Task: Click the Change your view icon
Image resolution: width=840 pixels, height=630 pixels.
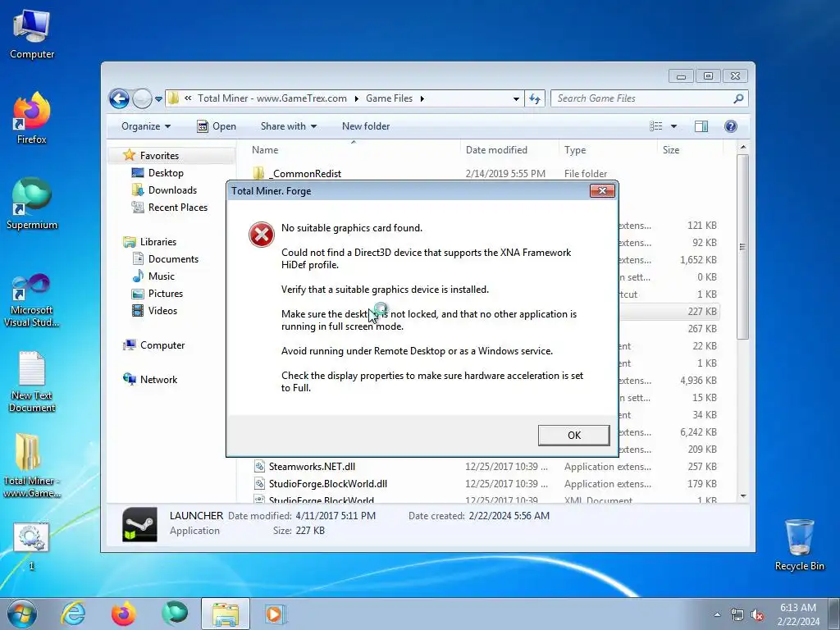Action: click(x=655, y=126)
